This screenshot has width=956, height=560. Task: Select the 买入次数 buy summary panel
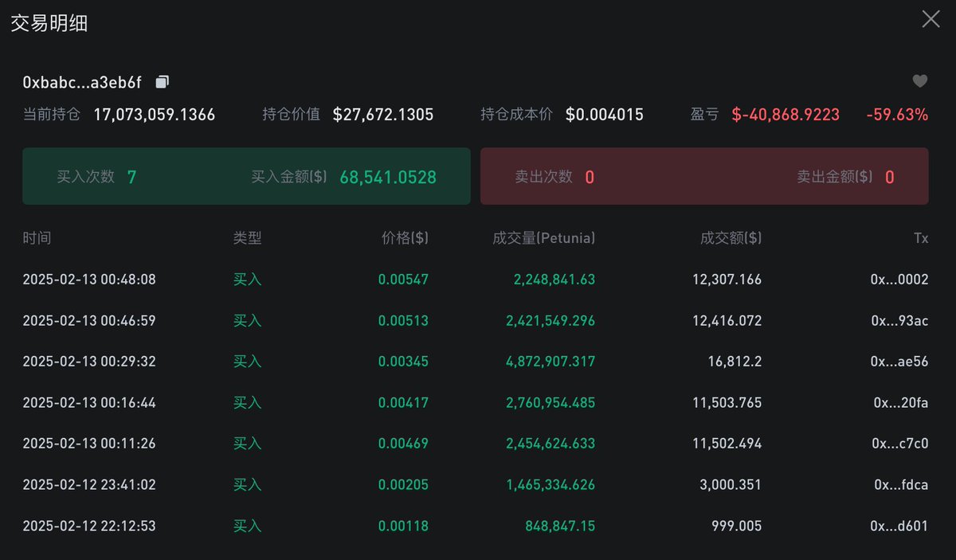[x=246, y=176]
